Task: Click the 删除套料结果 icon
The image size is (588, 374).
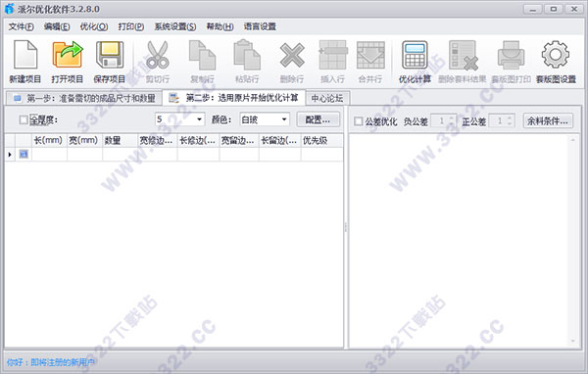Action: [x=463, y=56]
